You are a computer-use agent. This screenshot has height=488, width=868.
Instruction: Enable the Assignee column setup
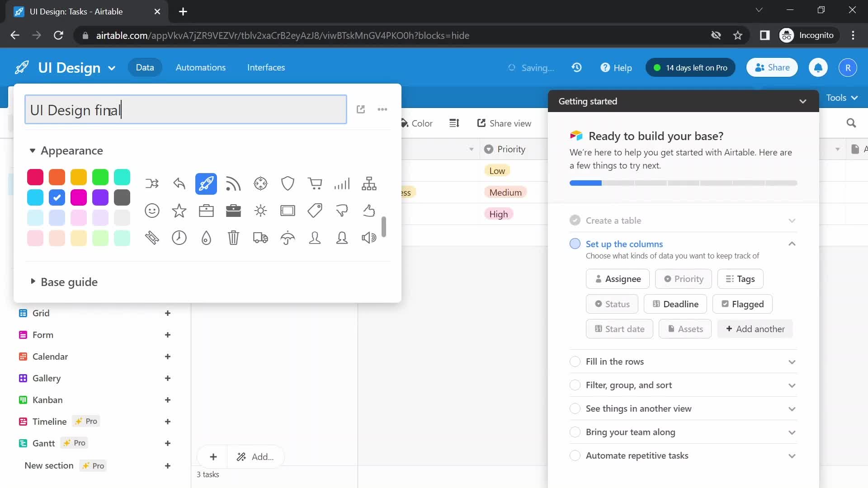[617, 279]
